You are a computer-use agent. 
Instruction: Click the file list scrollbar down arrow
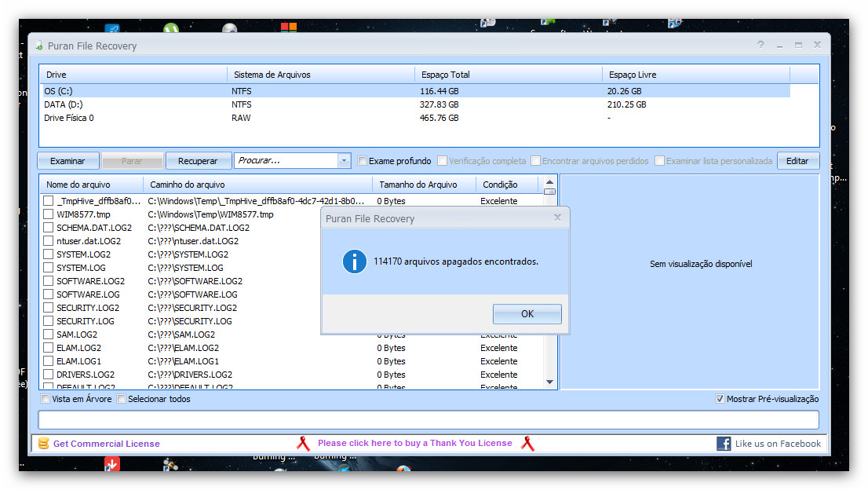pos(549,382)
